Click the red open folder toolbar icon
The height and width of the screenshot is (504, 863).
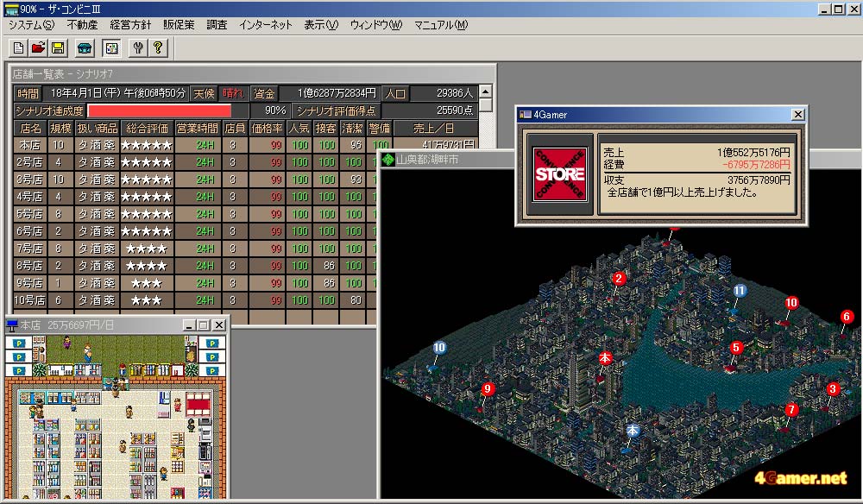(x=39, y=47)
